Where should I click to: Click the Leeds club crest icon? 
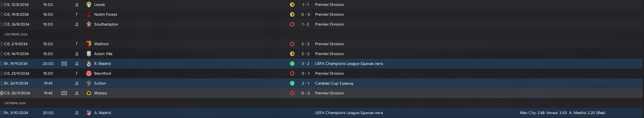point(89,5)
